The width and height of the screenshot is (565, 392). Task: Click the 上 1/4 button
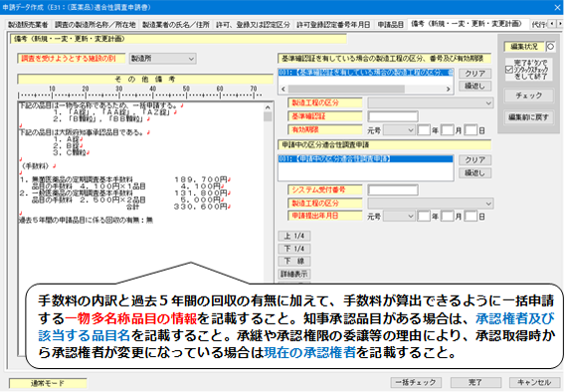point(294,236)
